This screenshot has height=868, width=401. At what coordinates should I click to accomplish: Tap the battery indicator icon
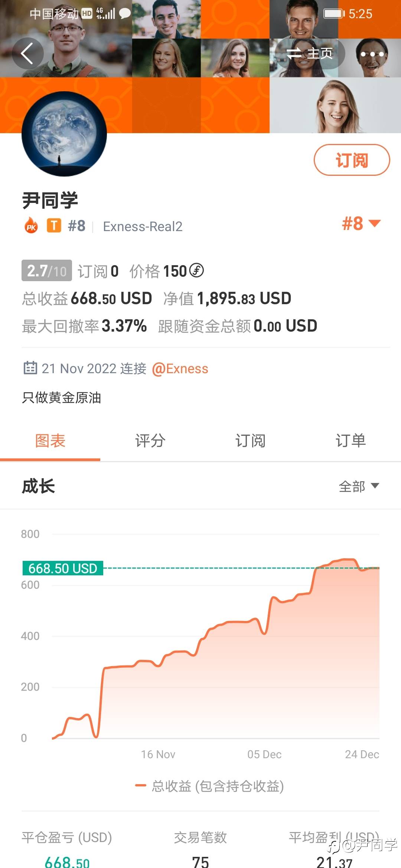tap(334, 14)
